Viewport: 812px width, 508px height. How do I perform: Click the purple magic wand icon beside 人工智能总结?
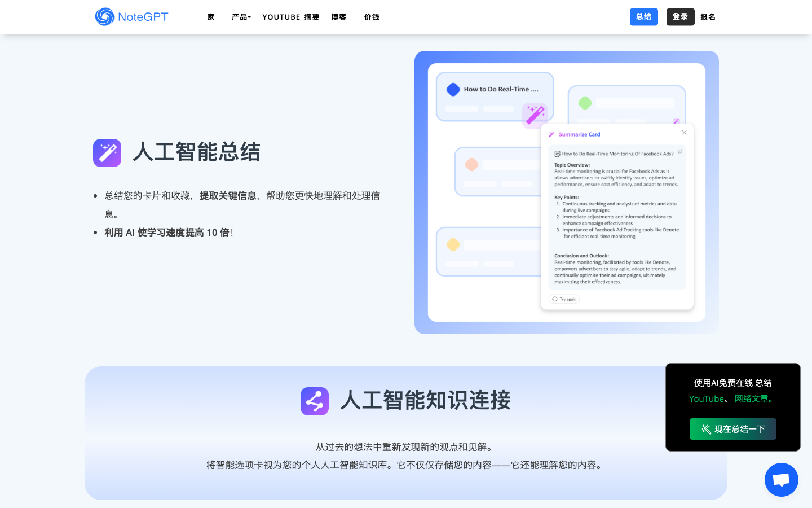(x=107, y=152)
